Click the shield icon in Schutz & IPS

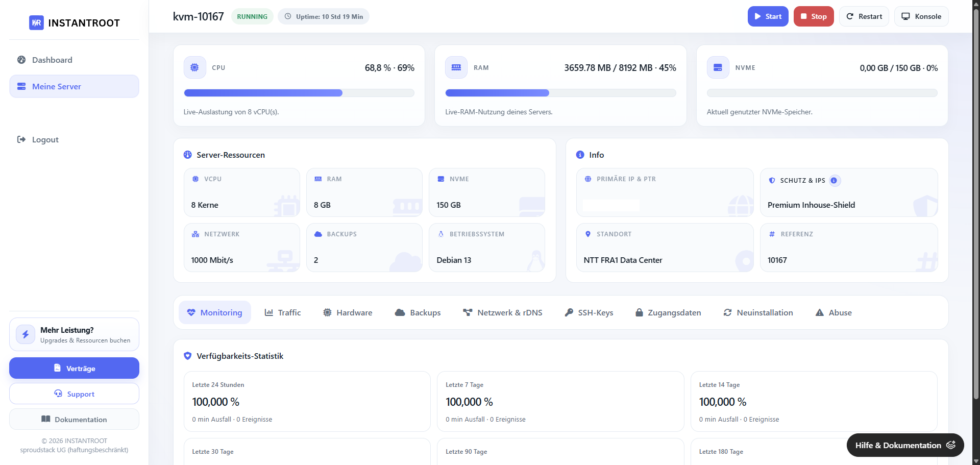click(772, 180)
